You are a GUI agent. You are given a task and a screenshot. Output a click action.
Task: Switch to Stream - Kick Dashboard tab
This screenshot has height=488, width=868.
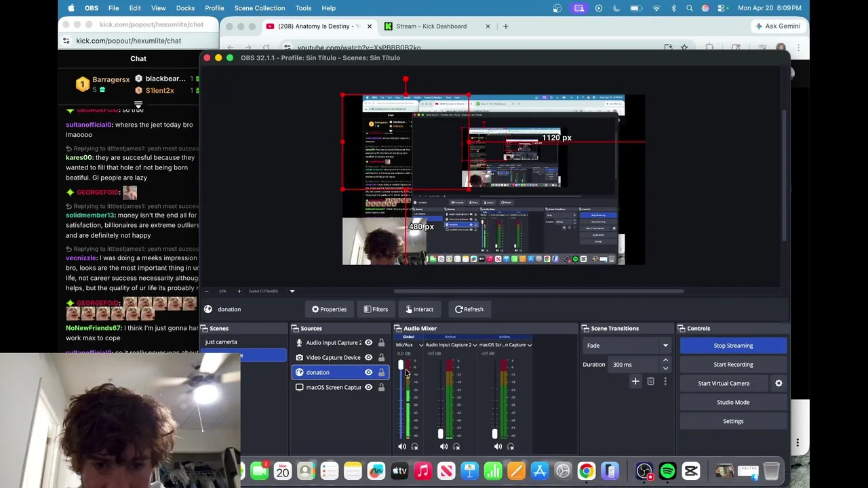click(x=437, y=26)
